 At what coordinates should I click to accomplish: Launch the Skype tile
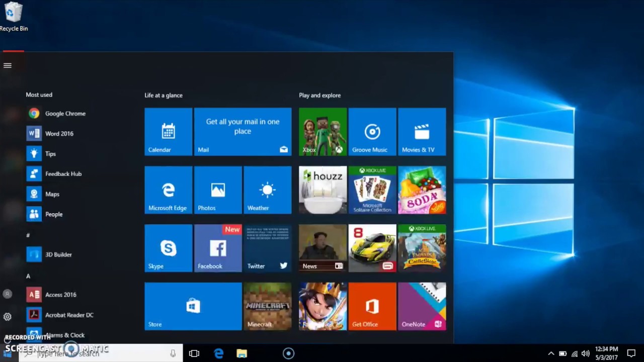coord(168,248)
